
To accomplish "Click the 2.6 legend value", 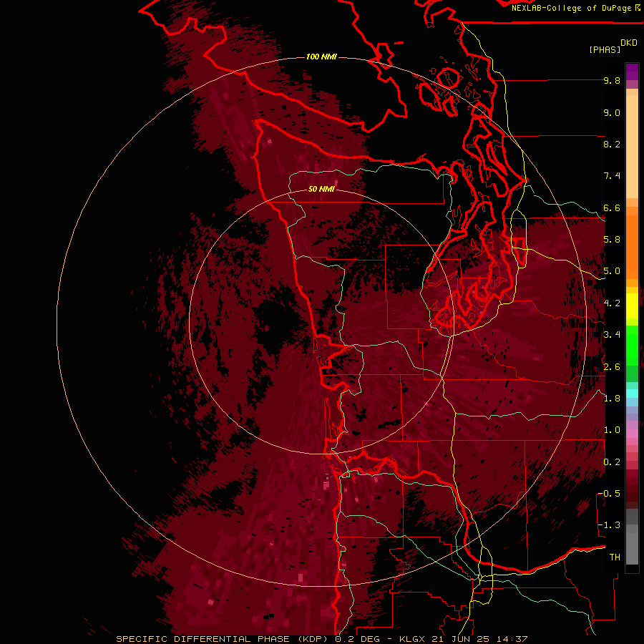I will 612,366.
